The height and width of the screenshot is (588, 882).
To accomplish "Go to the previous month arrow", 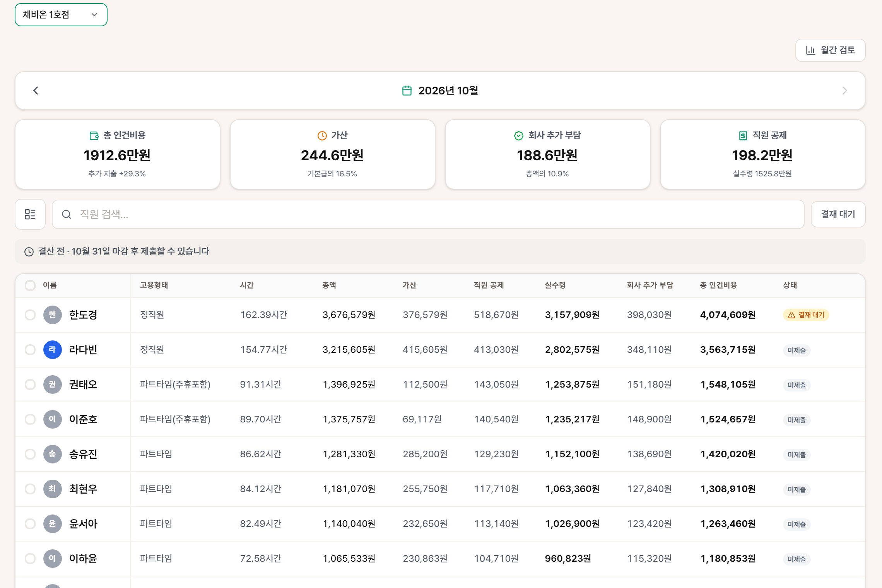I will 36,91.
